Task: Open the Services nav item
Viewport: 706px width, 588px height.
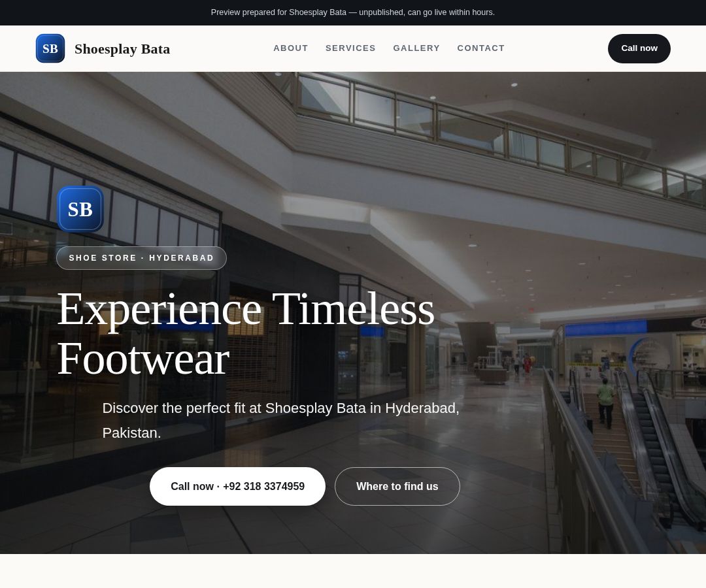Action: click(350, 48)
